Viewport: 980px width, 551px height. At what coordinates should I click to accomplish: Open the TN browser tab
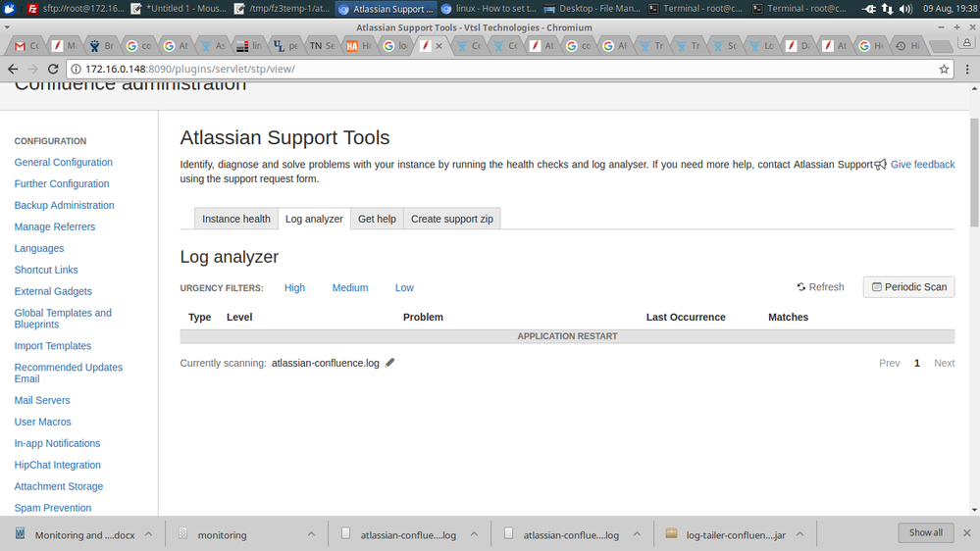323,46
